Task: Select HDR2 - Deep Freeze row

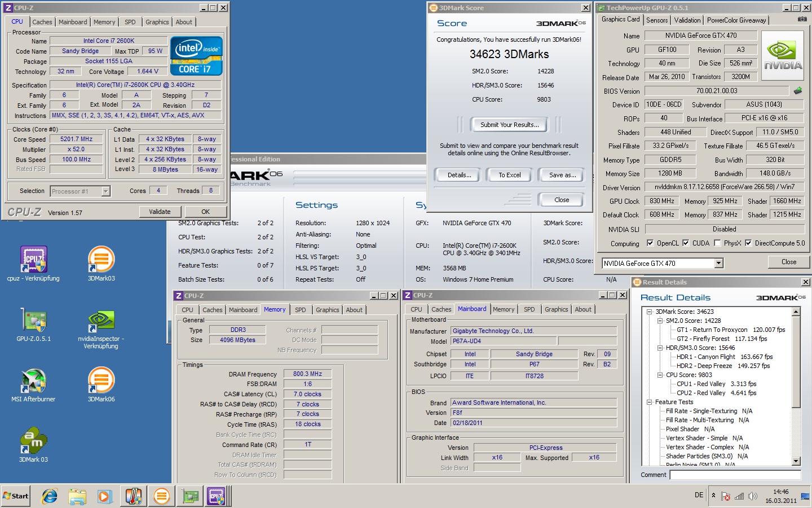Action: click(x=723, y=366)
